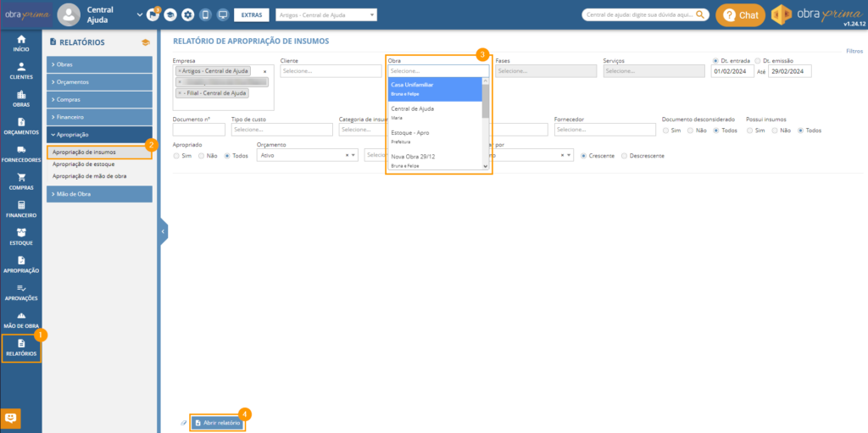868x433 pixels.
Task: Click the obra prima logo at top left
Action: tap(28, 15)
